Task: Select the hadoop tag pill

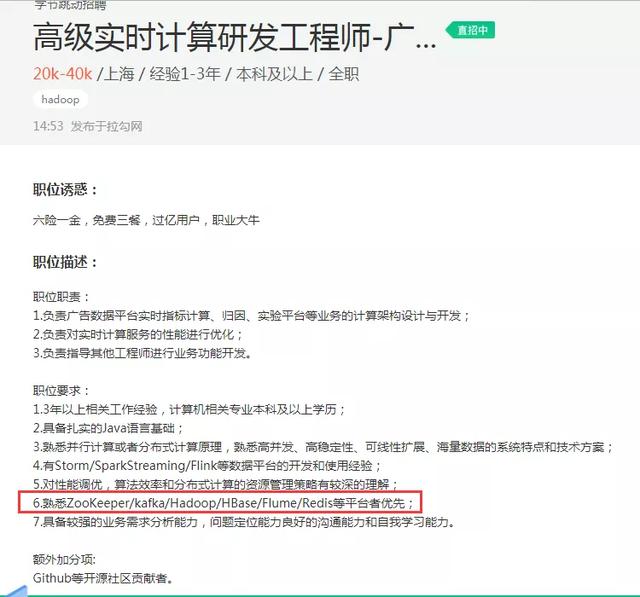Action: [60, 100]
